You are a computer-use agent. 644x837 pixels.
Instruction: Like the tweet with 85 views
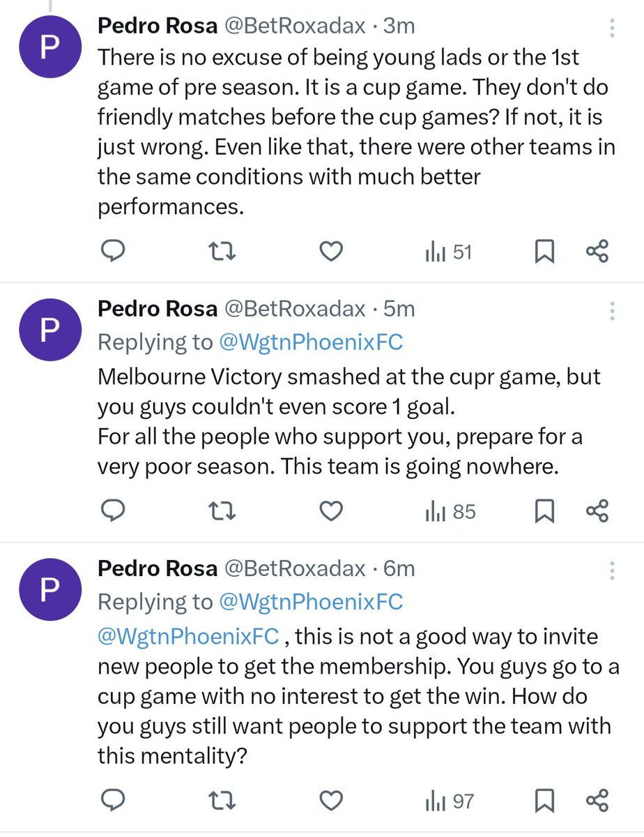332,512
